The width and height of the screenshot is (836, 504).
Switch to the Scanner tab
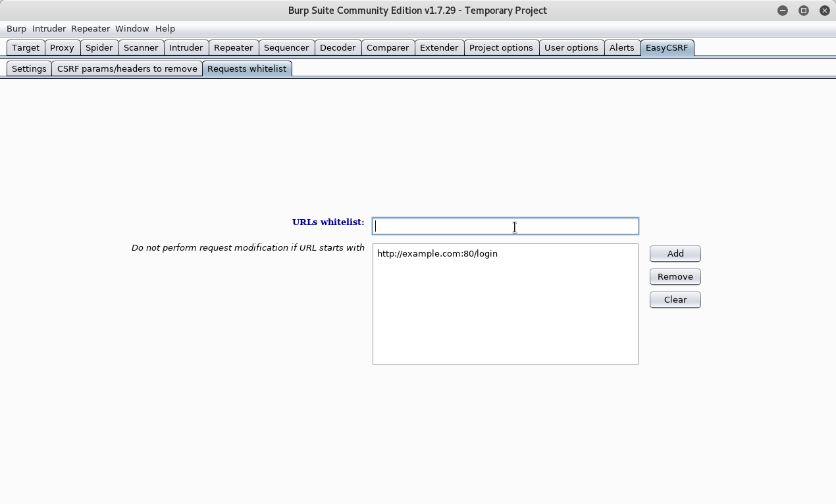click(141, 48)
